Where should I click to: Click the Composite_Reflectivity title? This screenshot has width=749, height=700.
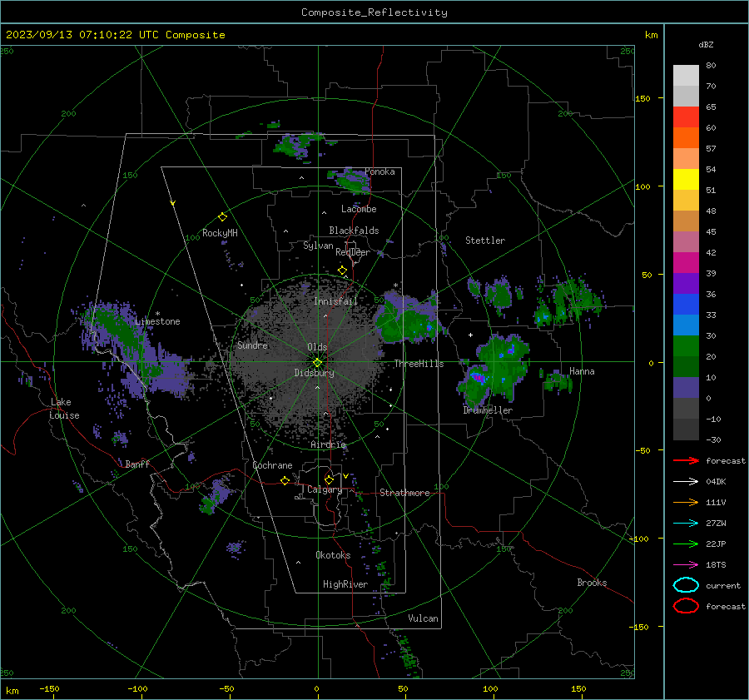(374, 12)
